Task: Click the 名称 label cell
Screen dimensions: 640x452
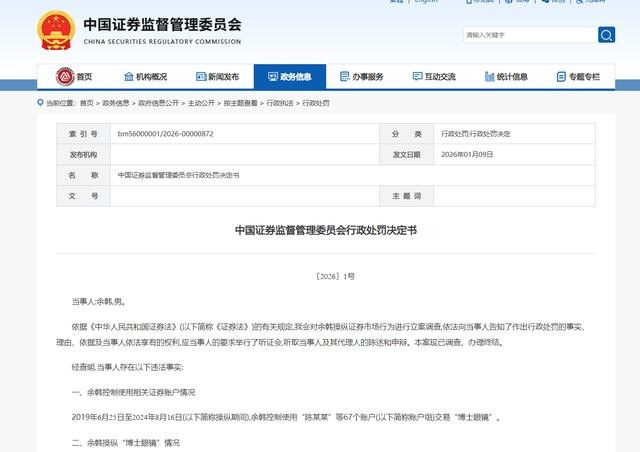Action: pos(83,175)
